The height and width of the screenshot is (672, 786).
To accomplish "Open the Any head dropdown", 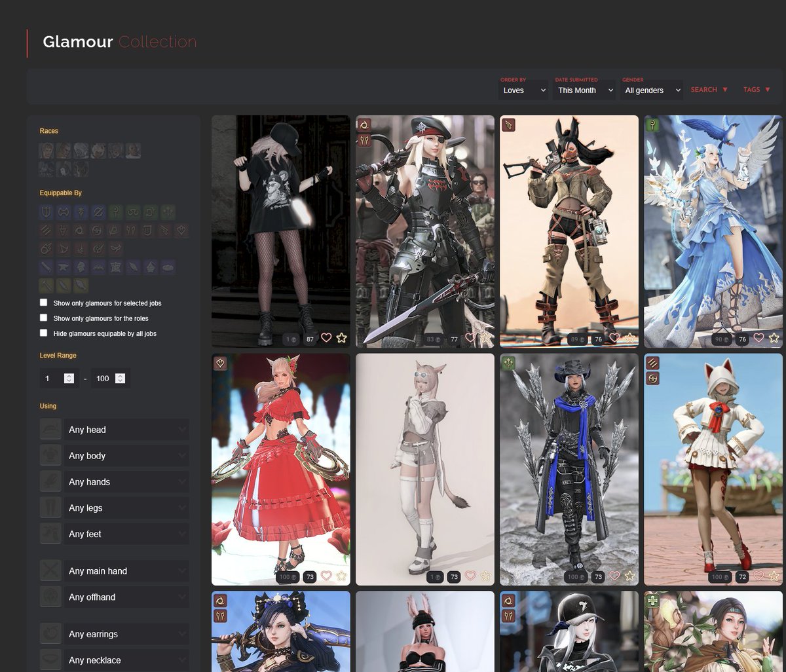I will click(127, 430).
